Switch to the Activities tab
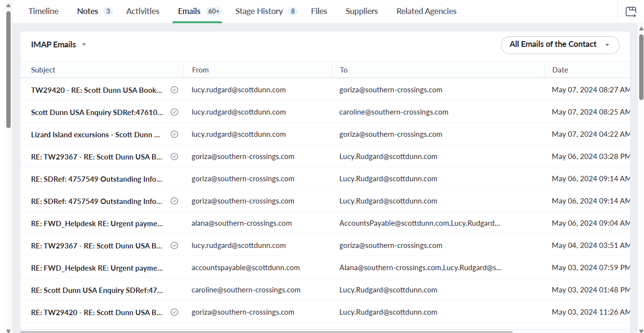Image resolution: width=644 pixels, height=333 pixels. coord(143,11)
